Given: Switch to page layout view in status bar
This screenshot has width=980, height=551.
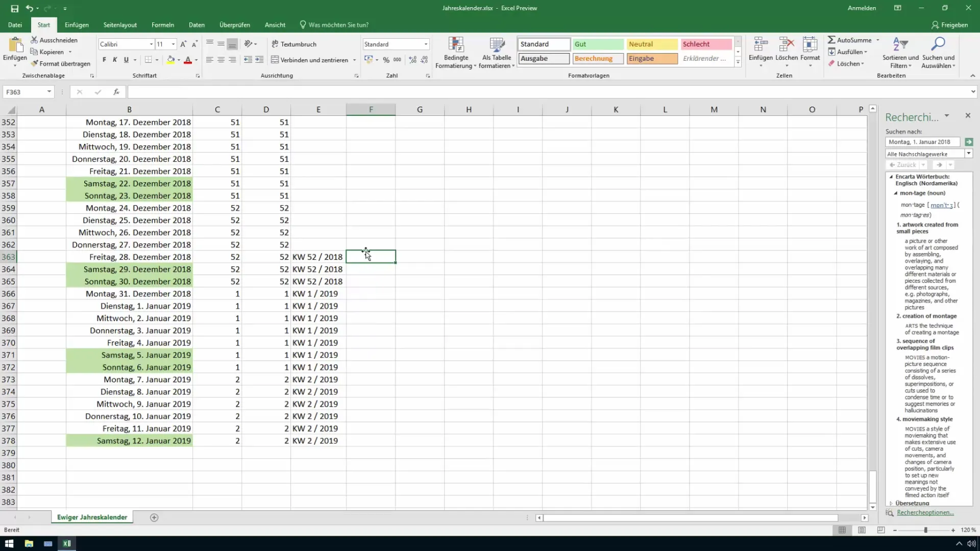Looking at the screenshot, I should coord(862,530).
